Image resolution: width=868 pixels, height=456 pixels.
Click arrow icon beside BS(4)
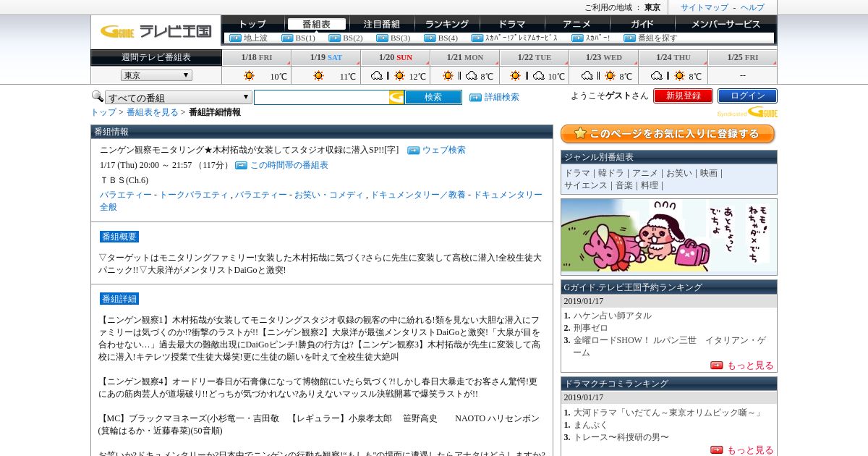430,38
